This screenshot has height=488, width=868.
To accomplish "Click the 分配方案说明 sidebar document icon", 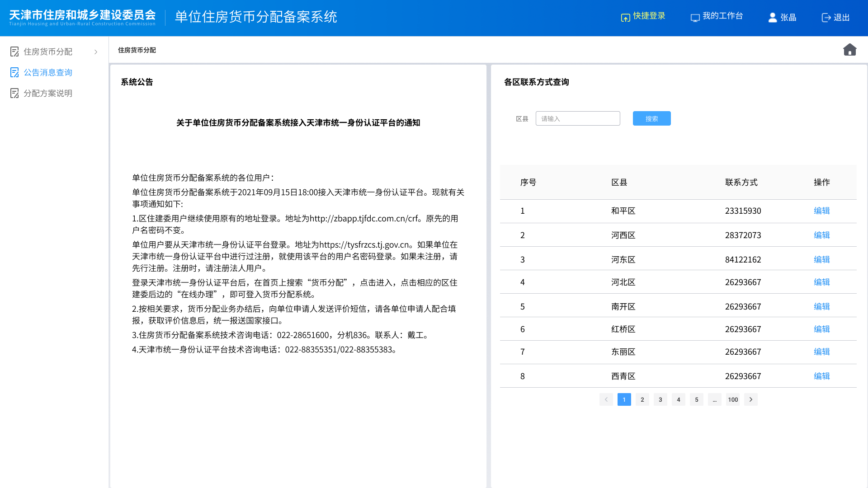I will coord(14,93).
